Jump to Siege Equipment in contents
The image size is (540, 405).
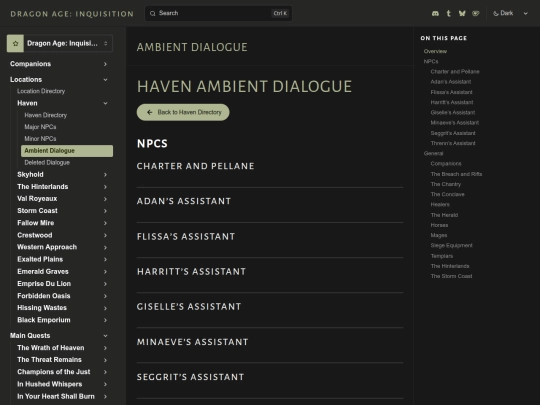451,246
